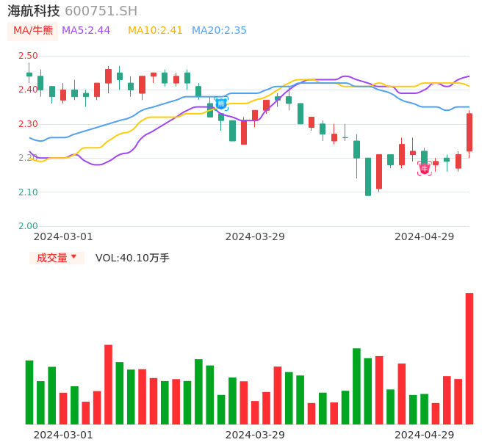This screenshot has height=445, width=504.
Task: Click the first green volume bar
Action: click(x=29, y=392)
